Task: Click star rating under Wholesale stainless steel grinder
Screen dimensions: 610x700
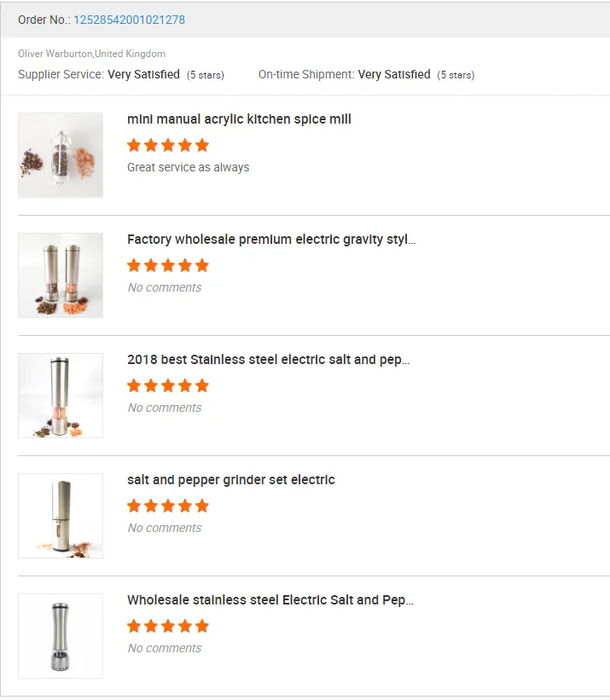Action: point(168,626)
